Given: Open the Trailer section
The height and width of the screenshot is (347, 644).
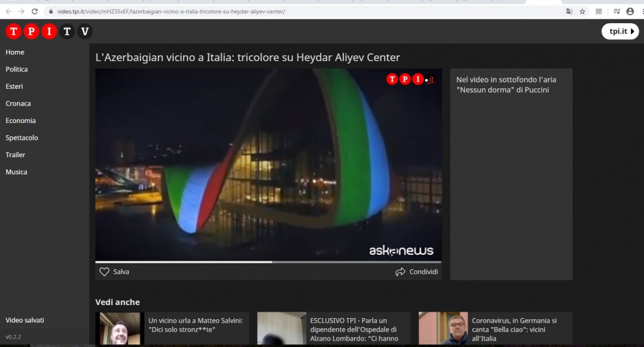Looking at the screenshot, I should 15,155.
